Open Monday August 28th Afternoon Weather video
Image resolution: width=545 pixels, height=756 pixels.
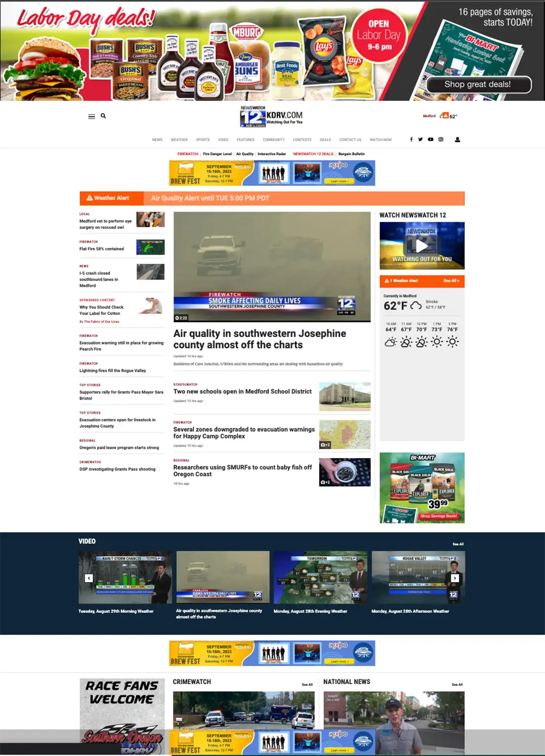tap(410, 611)
